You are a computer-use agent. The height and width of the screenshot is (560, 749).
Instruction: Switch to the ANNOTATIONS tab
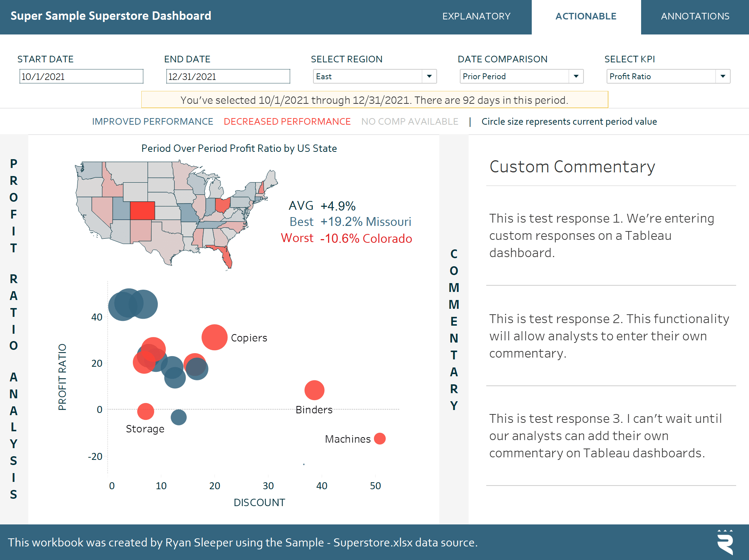click(695, 17)
